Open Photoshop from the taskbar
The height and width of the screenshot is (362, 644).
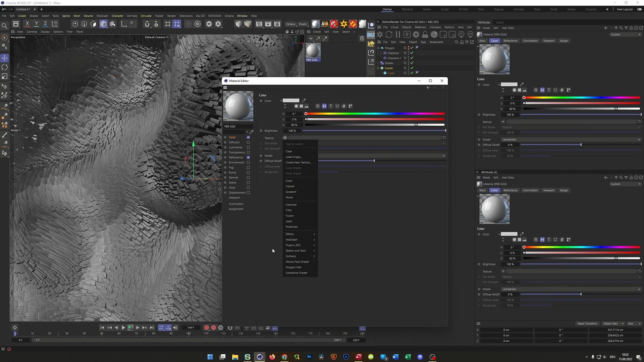click(x=309, y=357)
